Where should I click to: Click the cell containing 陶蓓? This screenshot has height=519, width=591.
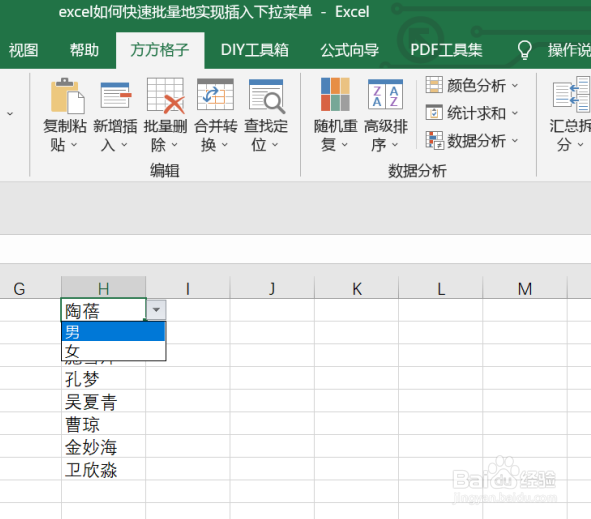pyautogui.click(x=104, y=310)
